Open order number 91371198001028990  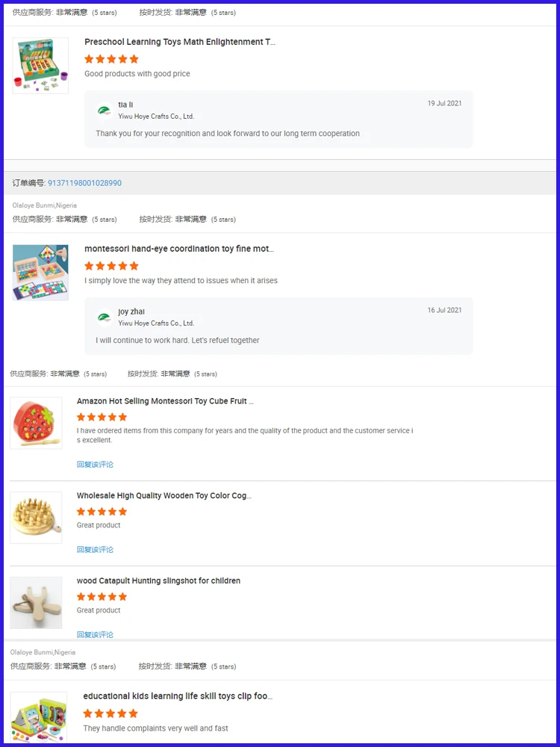[x=84, y=183]
